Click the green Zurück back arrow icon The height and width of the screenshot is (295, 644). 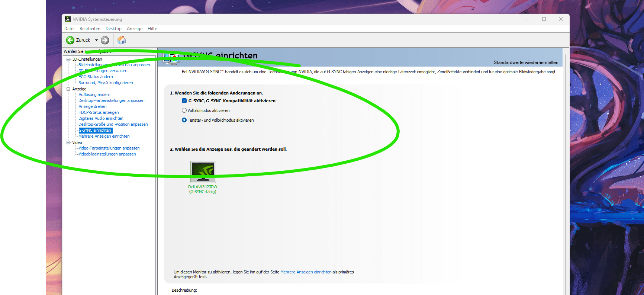click(70, 40)
